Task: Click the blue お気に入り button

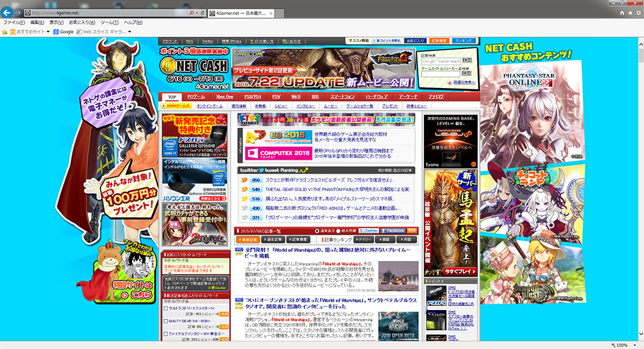Action: point(415,41)
